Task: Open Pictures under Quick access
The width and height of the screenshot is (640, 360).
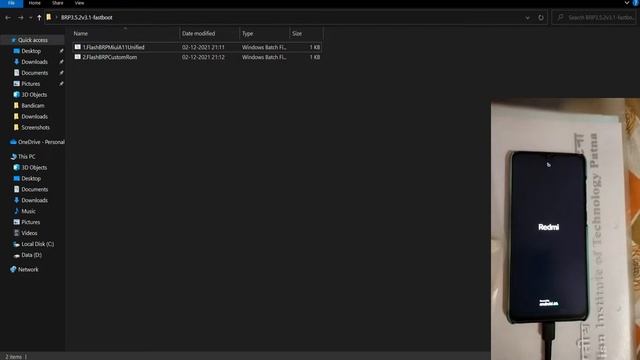Action: tap(31, 84)
